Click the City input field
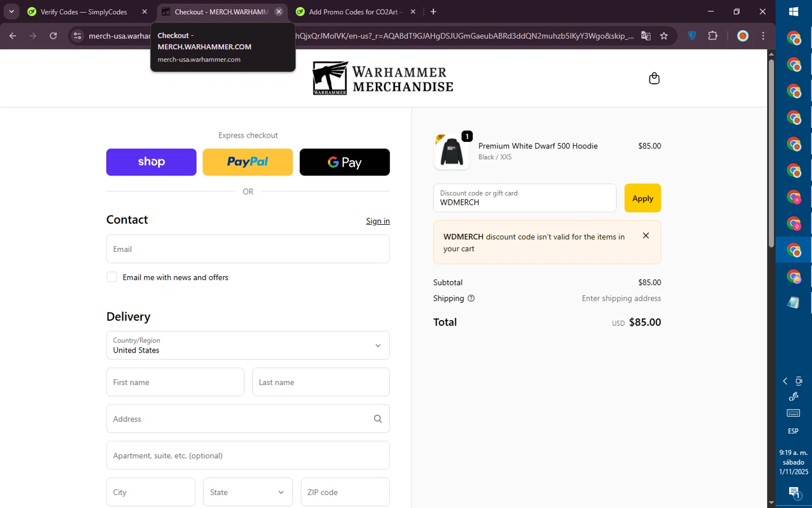Image resolution: width=812 pixels, height=508 pixels. [x=151, y=492]
